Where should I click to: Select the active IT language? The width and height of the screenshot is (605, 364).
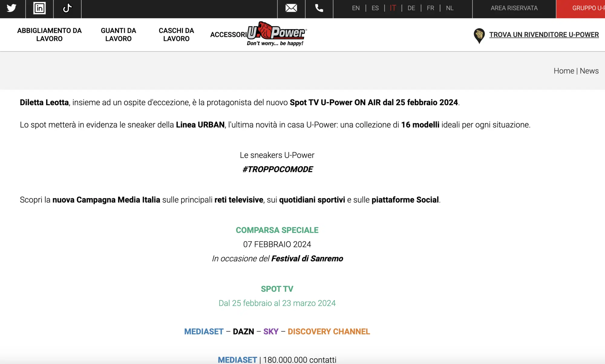[393, 8]
